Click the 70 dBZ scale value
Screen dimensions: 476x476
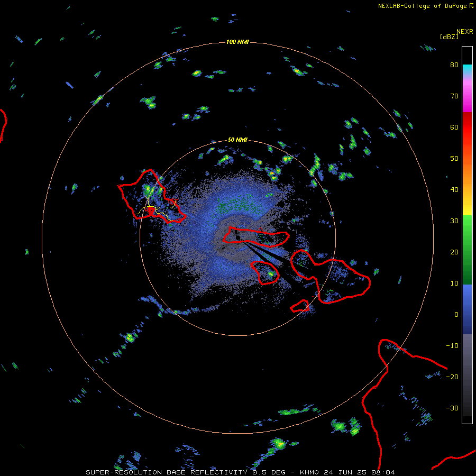click(454, 96)
